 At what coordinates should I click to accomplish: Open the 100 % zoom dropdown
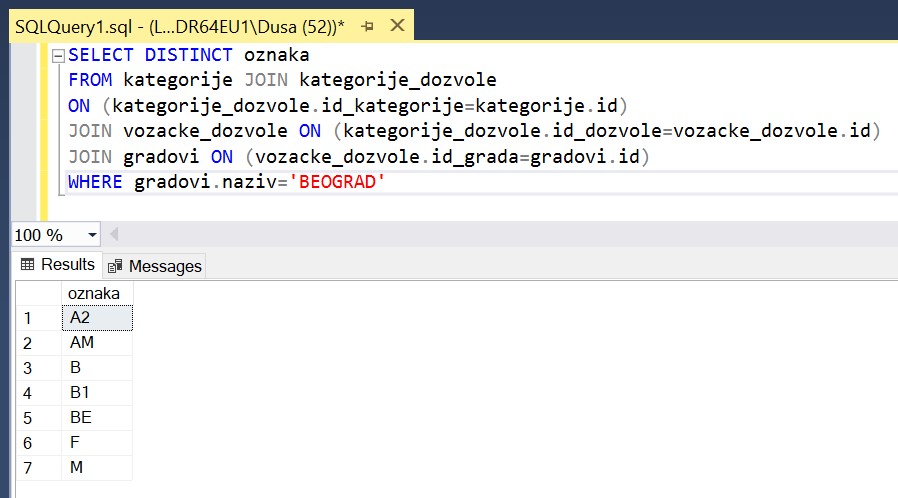coord(93,235)
